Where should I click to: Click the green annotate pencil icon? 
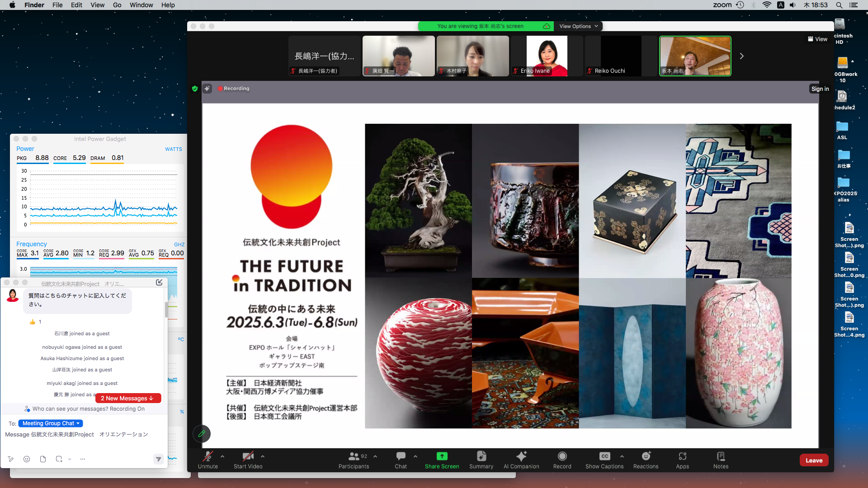[202, 433]
